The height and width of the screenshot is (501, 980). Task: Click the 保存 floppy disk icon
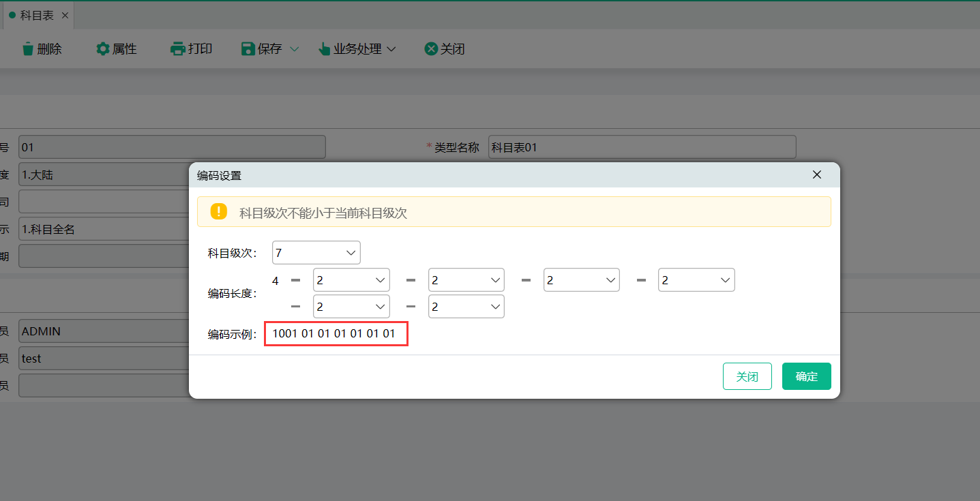248,49
